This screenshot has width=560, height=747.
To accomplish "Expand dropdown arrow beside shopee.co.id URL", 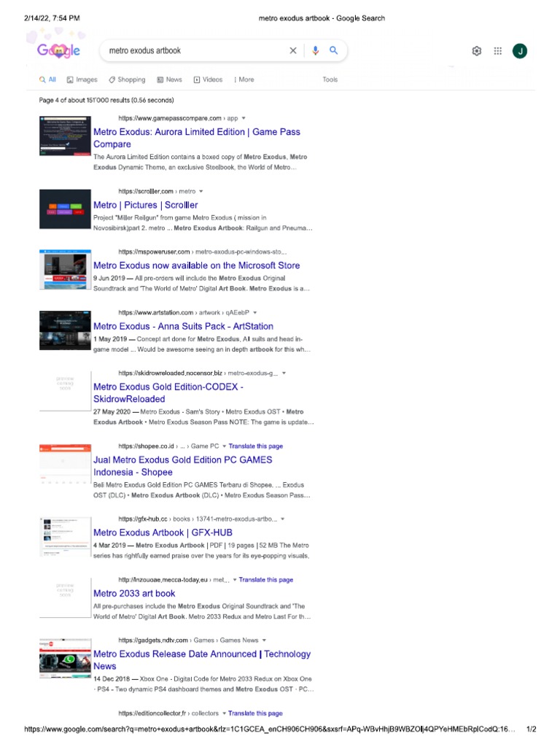I will pyautogui.click(x=225, y=446).
